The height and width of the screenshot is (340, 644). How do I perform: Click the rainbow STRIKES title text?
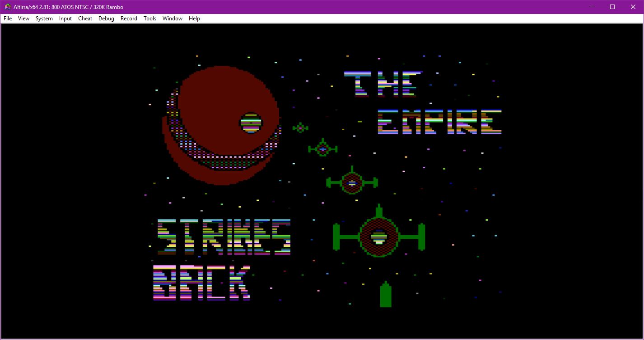[224, 237]
